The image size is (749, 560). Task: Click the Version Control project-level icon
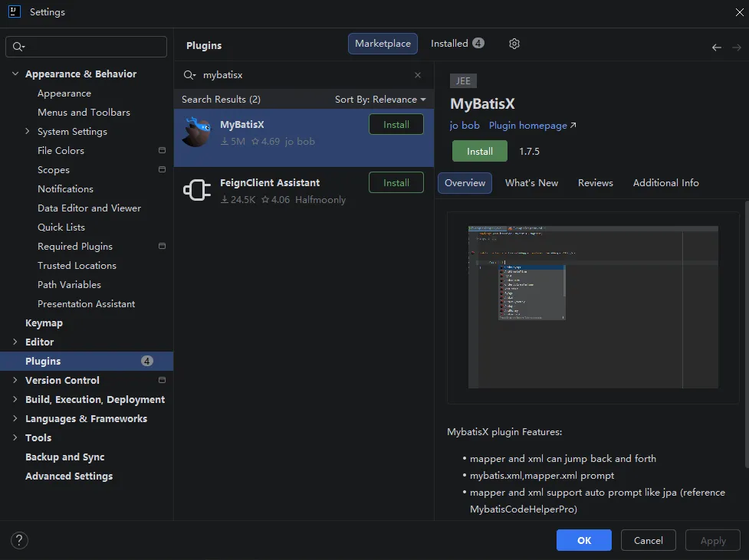[x=162, y=380]
